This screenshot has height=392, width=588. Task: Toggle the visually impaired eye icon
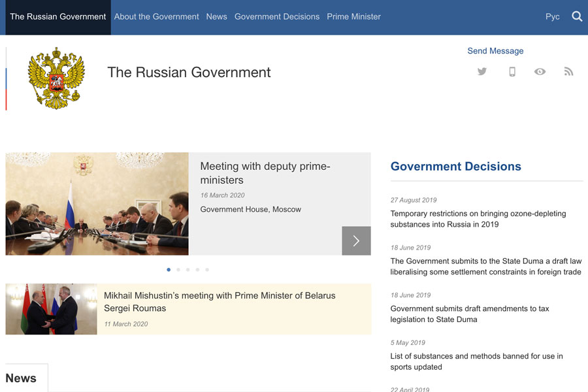(540, 71)
